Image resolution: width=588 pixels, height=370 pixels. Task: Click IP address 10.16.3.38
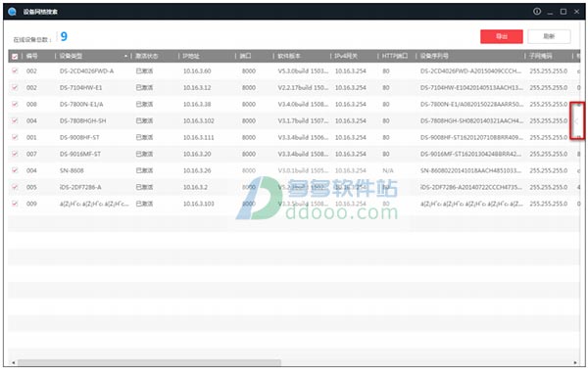[197, 104]
